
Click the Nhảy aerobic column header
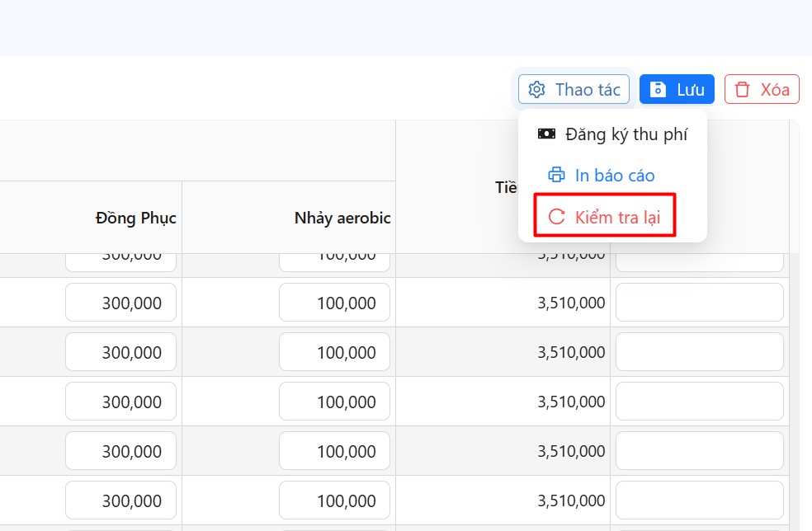342,218
